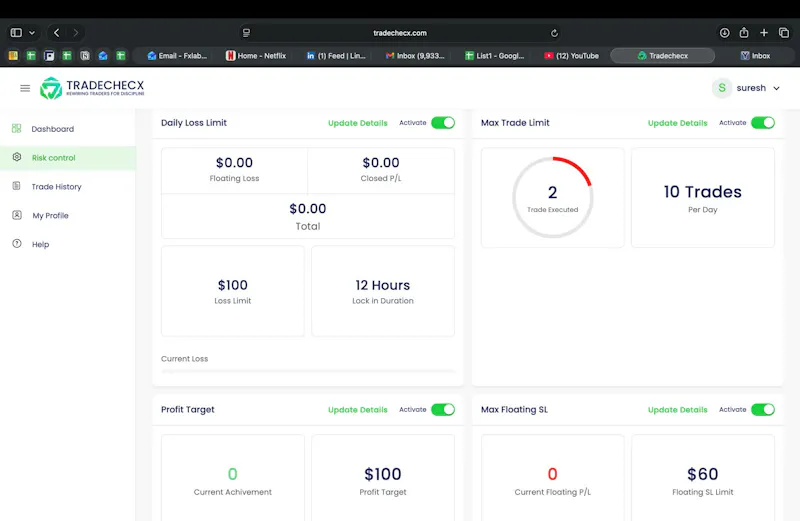The image size is (800, 521).
Task: Toggle Max Trade Limit Activate switch
Action: pos(763,122)
